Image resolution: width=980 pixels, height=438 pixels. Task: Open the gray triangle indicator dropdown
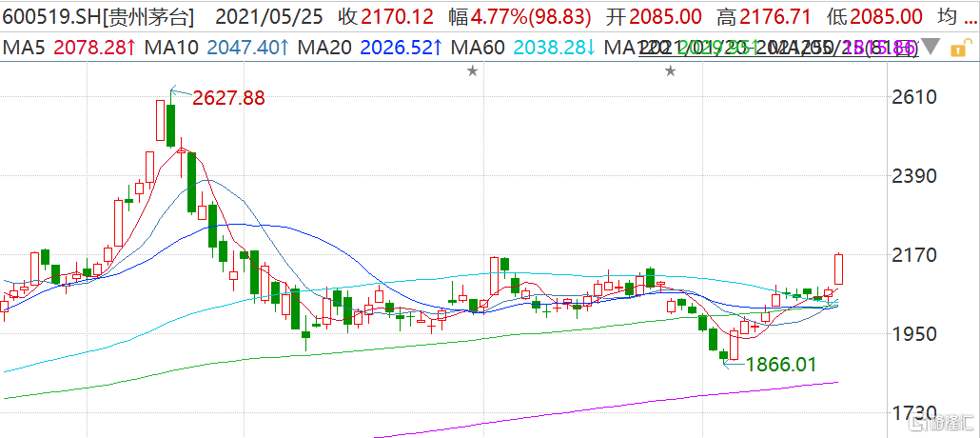tap(931, 47)
